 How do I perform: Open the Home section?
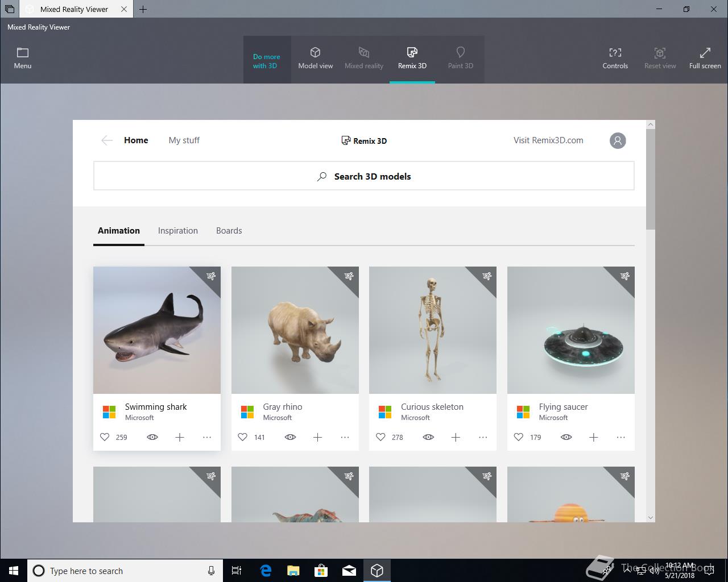tap(136, 140)
